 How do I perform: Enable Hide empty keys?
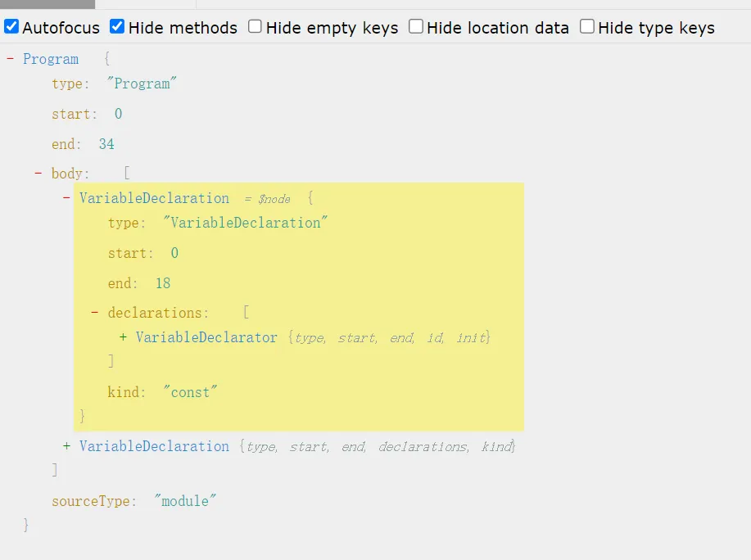point(256,27)
